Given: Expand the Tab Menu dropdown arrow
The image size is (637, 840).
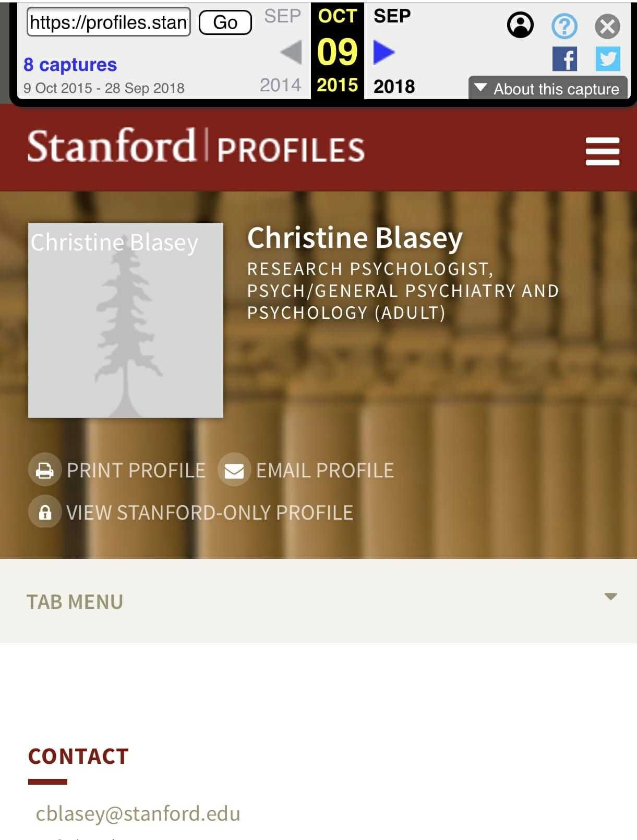Looking at the screenshot, I should click(610, 596).
